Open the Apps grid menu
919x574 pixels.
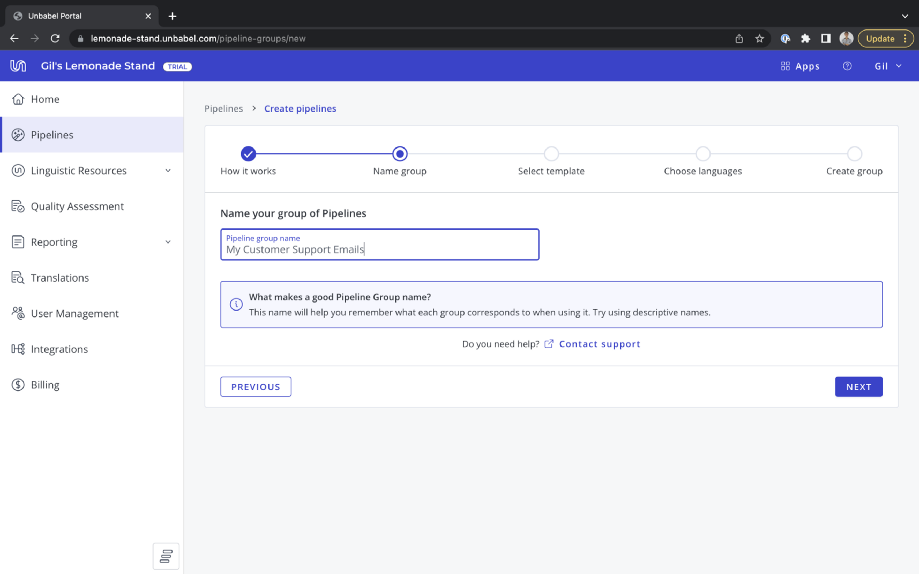click(x=800, y=66)
